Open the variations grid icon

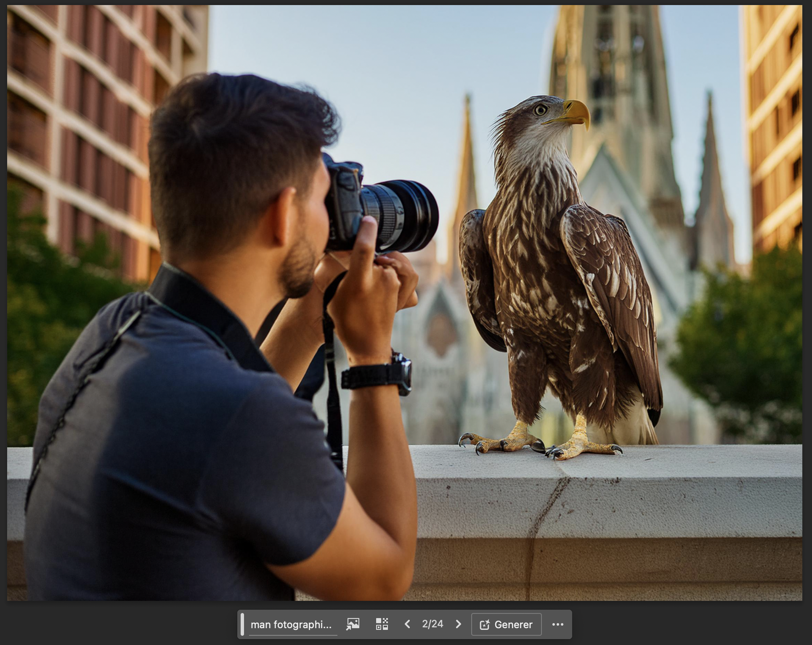click(381, 625)
